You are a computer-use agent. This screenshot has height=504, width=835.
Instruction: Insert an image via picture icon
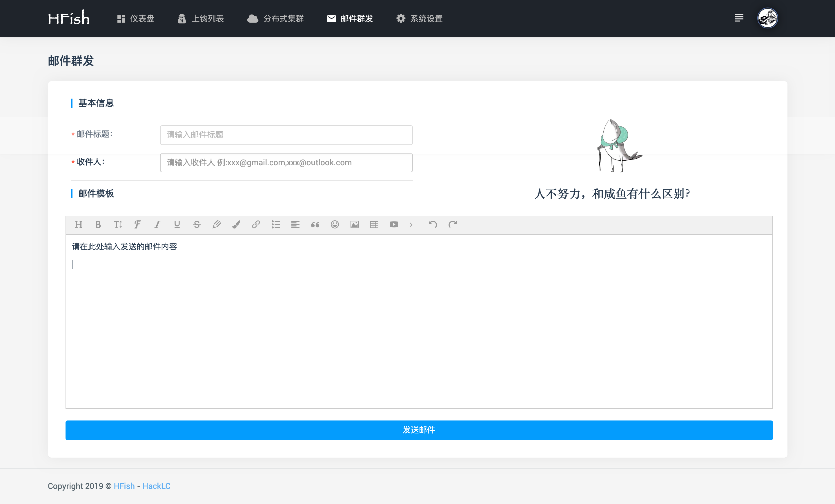355,224
